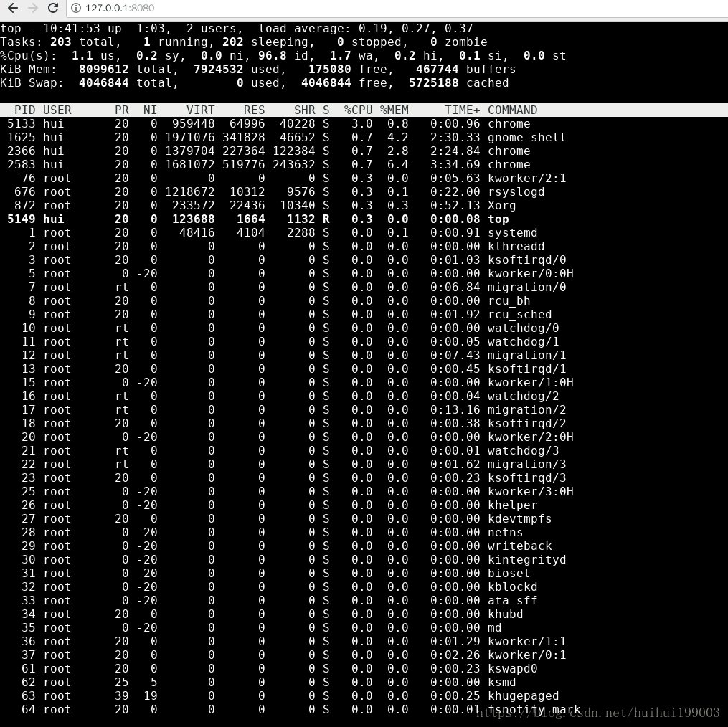Click the kworker/0:1 command
The width and height of the screenshot is (728, 727).
[527, 655]
